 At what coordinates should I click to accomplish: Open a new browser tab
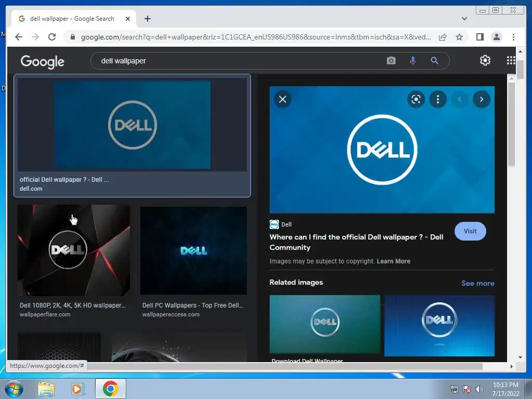coord(147,19)
